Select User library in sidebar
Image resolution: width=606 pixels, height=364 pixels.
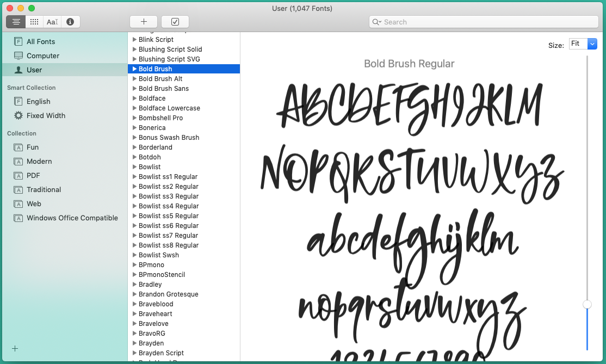[65, 70]
